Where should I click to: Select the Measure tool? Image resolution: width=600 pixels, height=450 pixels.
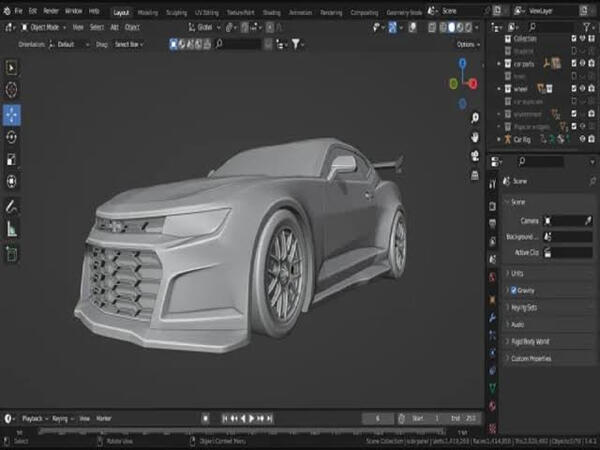(12, 229)
